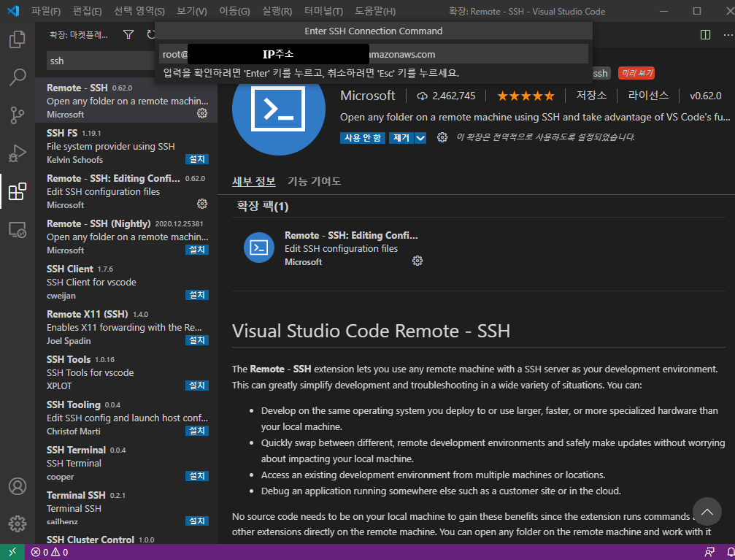Image resolution: width=735 pixels, height=560 pixels.
Task: Open the 터미널(T) menu
Action: point(323,11)
